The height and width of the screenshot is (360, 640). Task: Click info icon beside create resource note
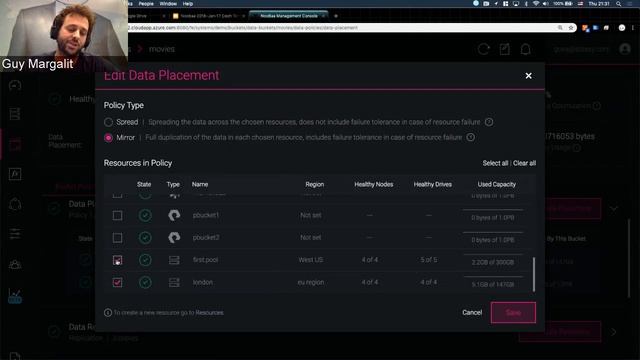tap(108, 313)
